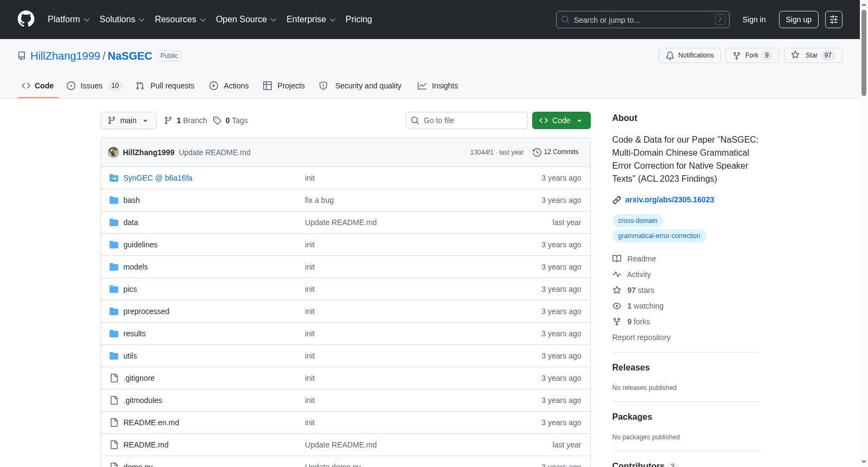Image resolution: width=868 pixels, height=467 pixels.
Task: Open the README.en.md file name
Action: 151,423
